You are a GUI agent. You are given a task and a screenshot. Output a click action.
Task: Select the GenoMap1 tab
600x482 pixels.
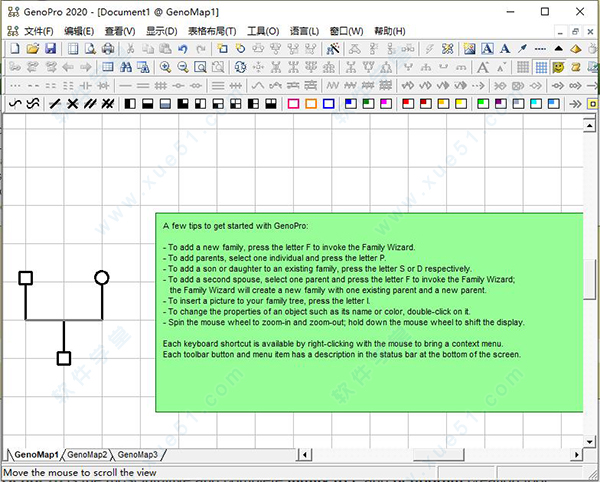click(36, 454)
